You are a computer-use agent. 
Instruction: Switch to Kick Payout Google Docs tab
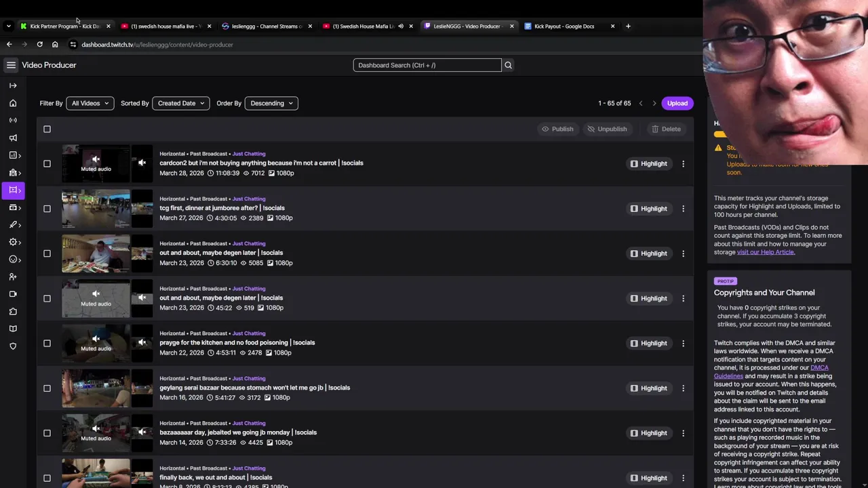tap(570, 26)
